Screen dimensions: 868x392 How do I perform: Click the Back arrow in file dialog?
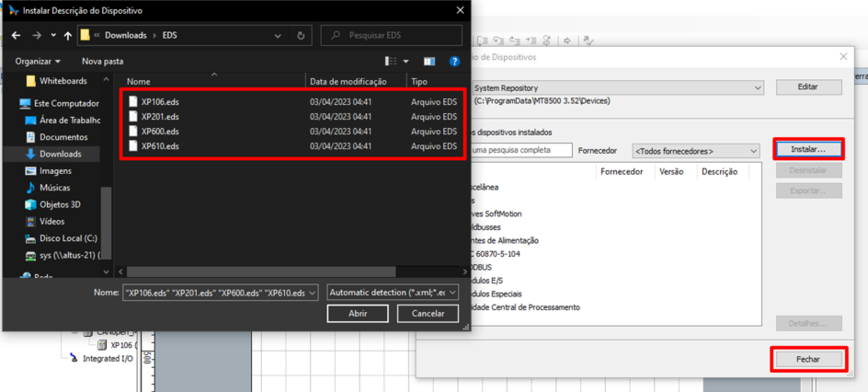click(x=16, y=36)
